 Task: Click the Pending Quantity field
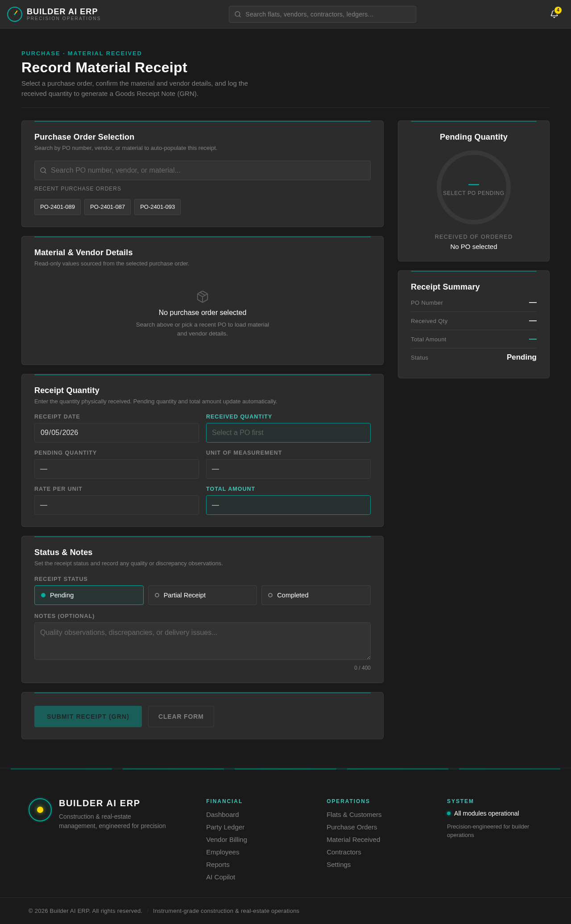tap(116, 469)
